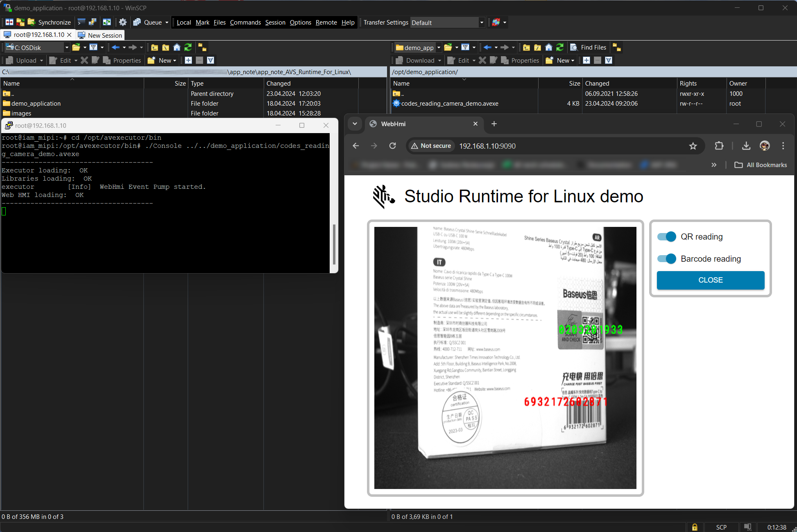This screenshot has width=797, height=532.
Task: Open the Commands menu
Action: click(x=245, y=23)
